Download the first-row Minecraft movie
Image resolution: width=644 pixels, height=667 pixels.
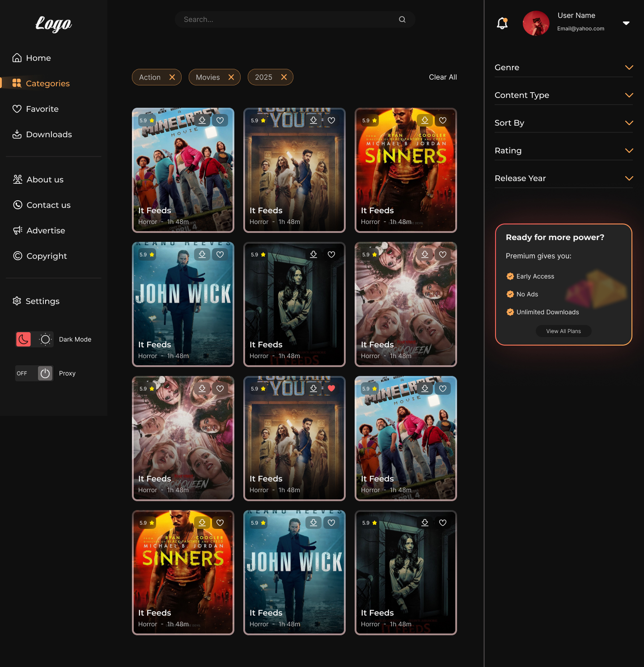(202, 120)
